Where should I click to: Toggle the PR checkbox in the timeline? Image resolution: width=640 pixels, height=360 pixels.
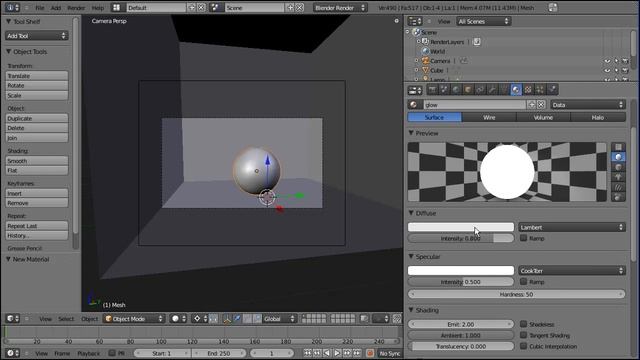(x=111, y=353)
